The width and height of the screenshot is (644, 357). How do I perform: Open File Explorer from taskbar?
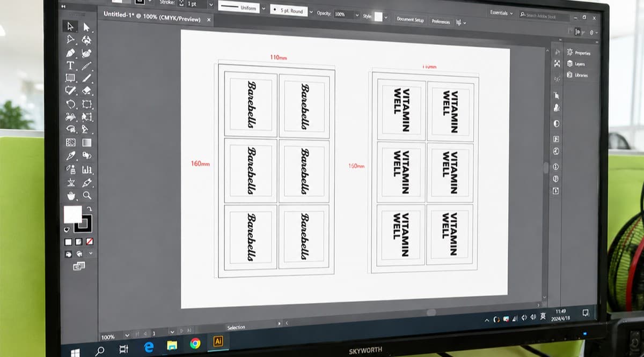[172, 345]
